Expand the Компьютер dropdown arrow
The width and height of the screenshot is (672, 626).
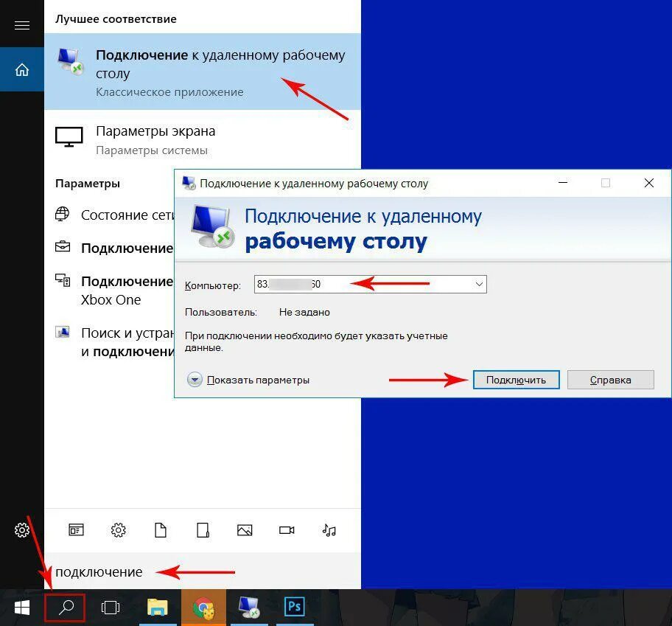[x=479, y=285]
